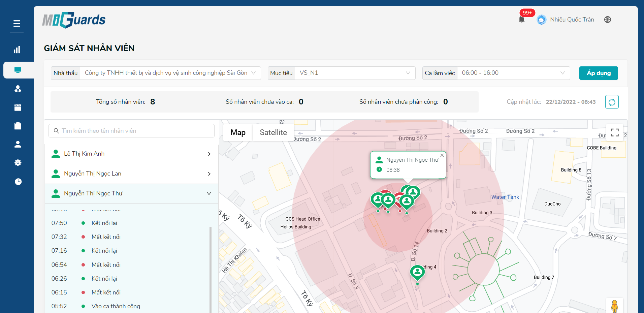Open the settings gear sidebar icon
Viewport: 644px width, 313px height.
point(18,163)
